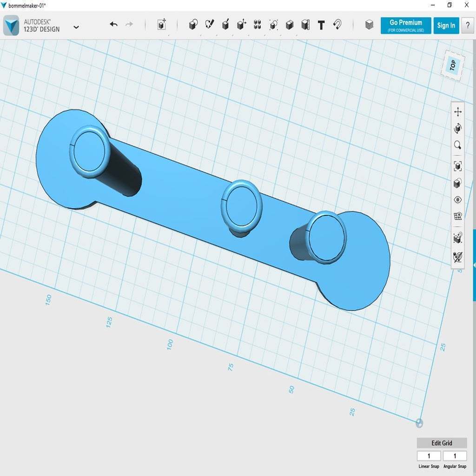The height and width of the screenshot is (476, 476).
Task: Open the Primitives menu
Action: (x=193, y=24)
